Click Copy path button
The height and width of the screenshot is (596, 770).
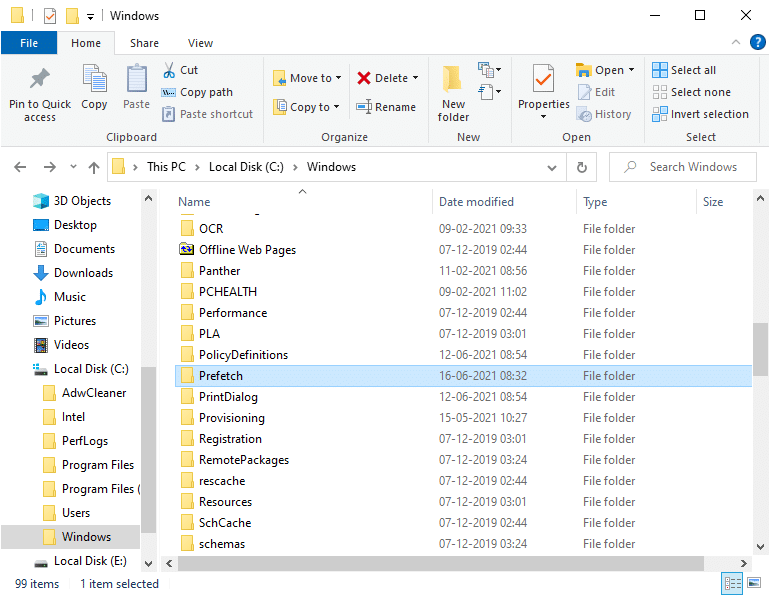[198, 92]
